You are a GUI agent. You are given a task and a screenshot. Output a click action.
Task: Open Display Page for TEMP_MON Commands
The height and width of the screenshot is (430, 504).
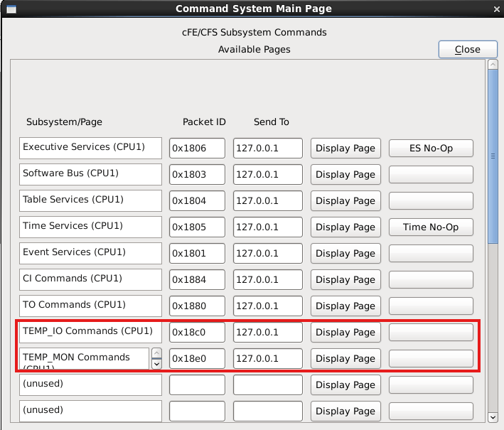click(345, 359)
